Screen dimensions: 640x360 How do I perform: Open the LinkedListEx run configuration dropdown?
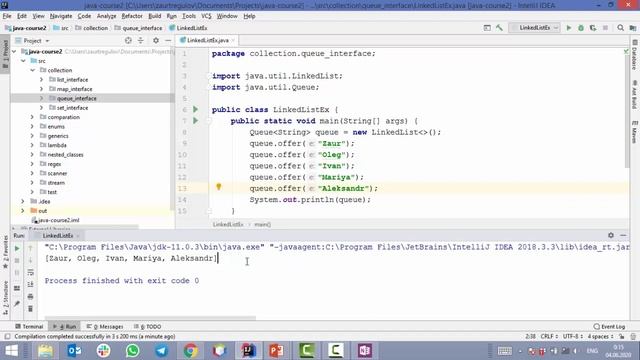pyautogui.click(x=535, y=28)
